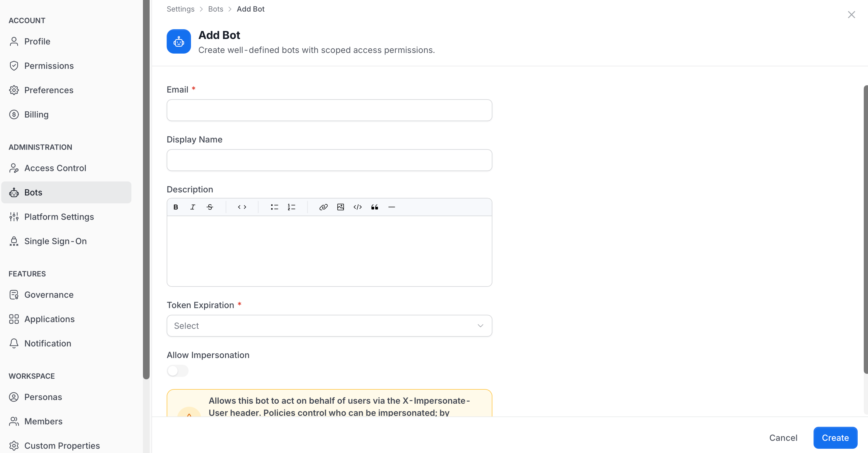Click the blue Add Bot robot icon
The width and height of the screenshot is (868, 453).
tap(179, 41)
